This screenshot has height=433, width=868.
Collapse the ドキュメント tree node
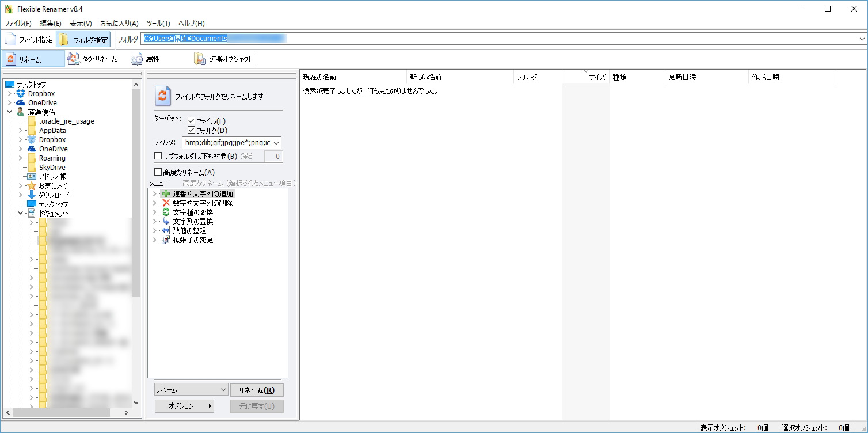point(21,212)
